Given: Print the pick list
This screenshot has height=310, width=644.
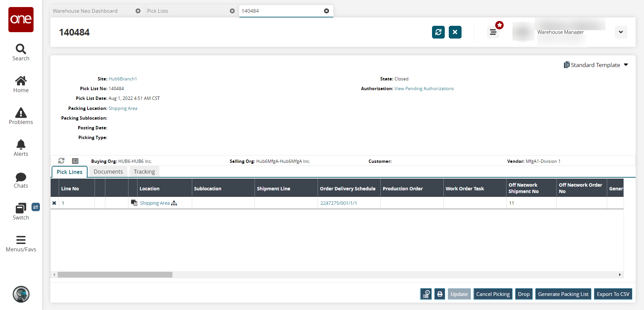Looking at the screenshot, I should (x=440, y=294).
